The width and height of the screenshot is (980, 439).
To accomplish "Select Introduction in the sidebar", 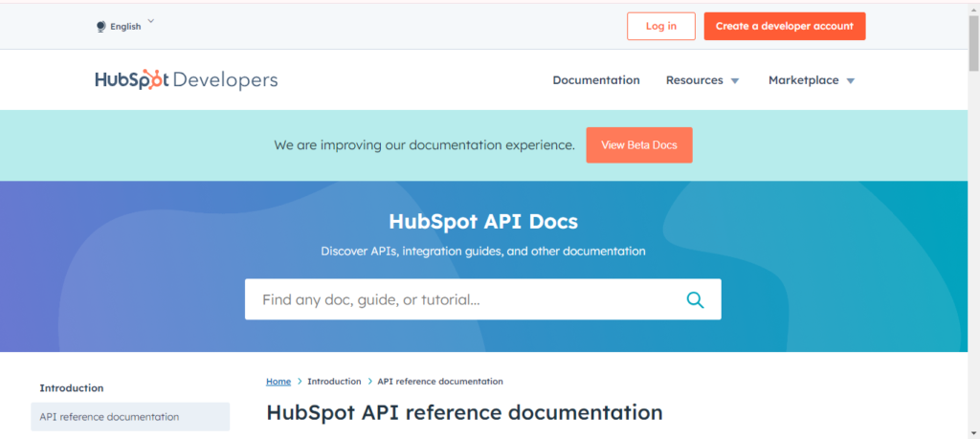I will (x=71, y=387).
